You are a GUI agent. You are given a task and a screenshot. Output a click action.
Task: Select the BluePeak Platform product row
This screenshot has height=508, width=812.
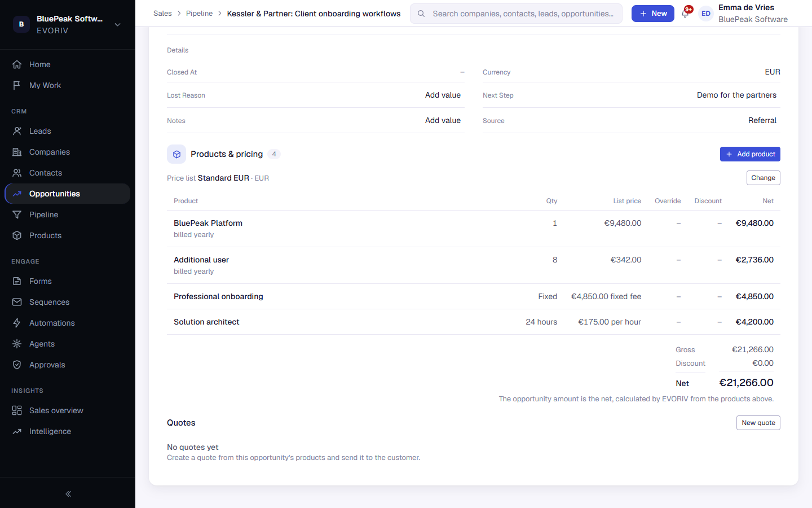pyautogui.click(x=474, y=229)
